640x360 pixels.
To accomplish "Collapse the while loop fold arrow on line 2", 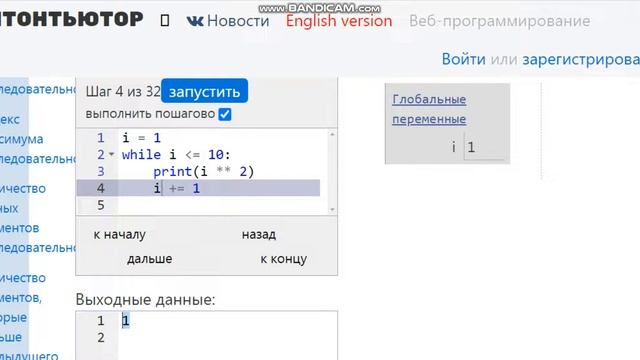I will [x=111, y=155].
